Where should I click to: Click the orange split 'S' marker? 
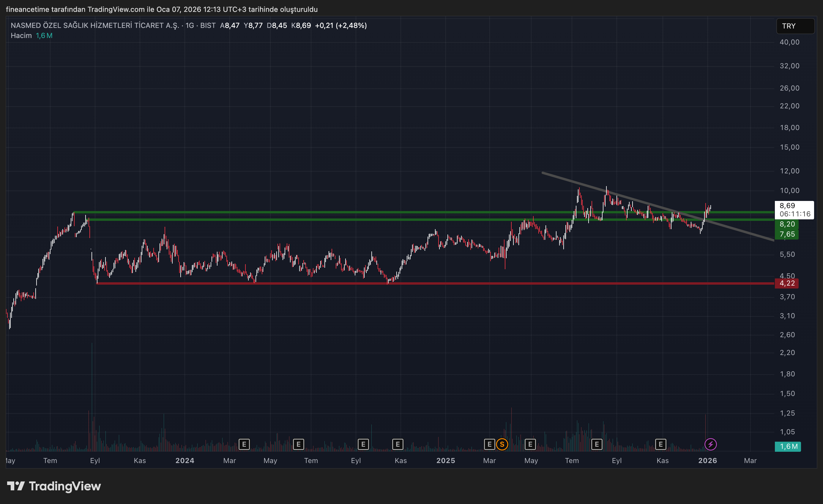pos(502,444)
